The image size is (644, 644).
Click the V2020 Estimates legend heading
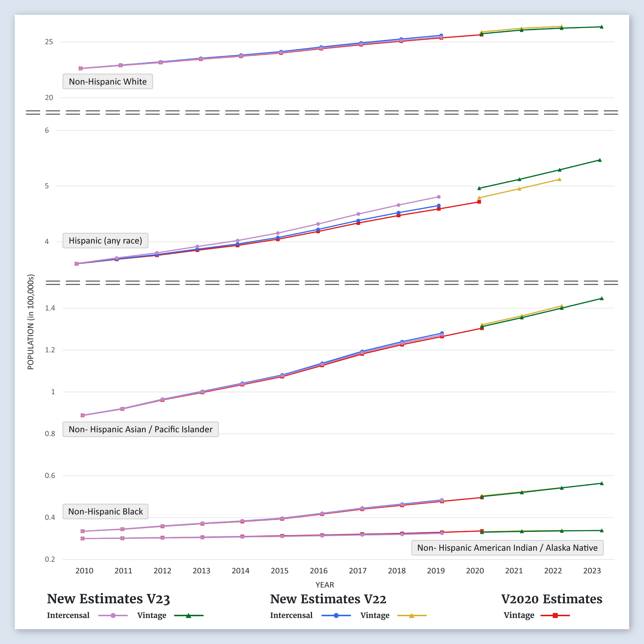click(x=551, y=599)
